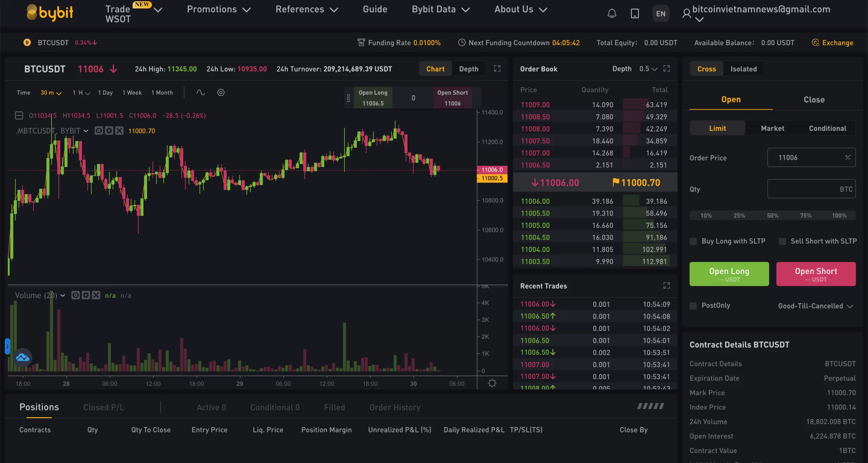Click the Qty BTC input field
Viewport: 868px width, 463px height.
coord(811,189)
